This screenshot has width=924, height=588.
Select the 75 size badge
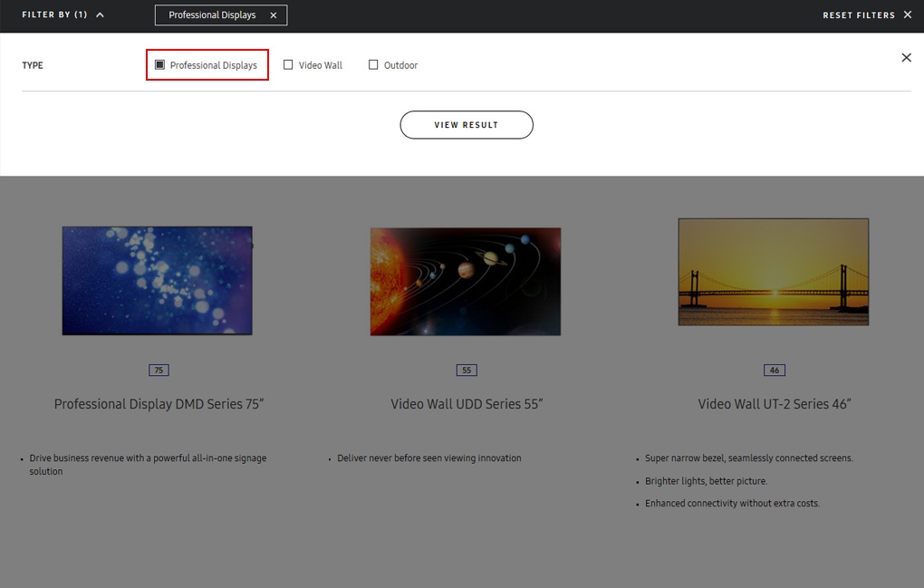159,370
